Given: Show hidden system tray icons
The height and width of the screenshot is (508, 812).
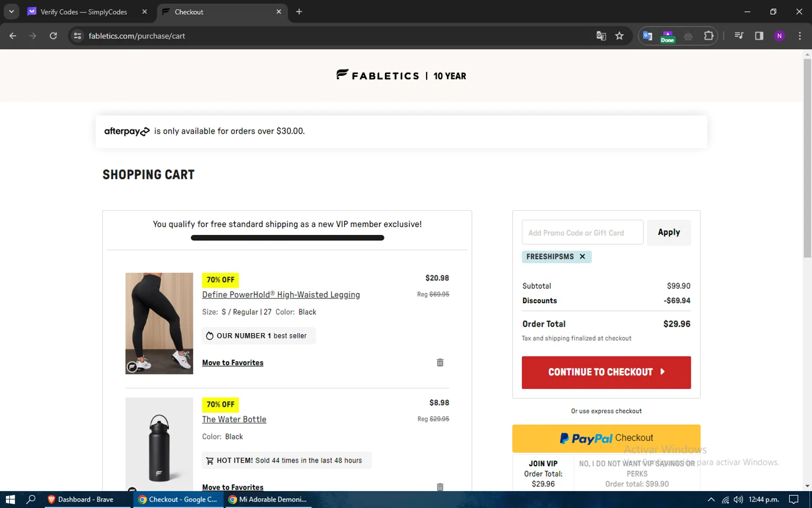Looking at the screenshot, I should tap(711, 499).
